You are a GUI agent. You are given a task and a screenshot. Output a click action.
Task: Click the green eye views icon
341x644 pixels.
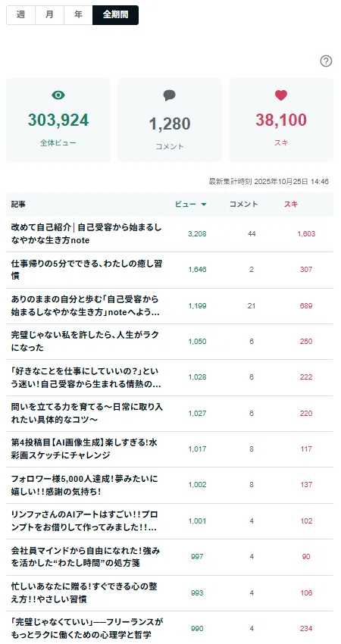(x=58, y=95)
